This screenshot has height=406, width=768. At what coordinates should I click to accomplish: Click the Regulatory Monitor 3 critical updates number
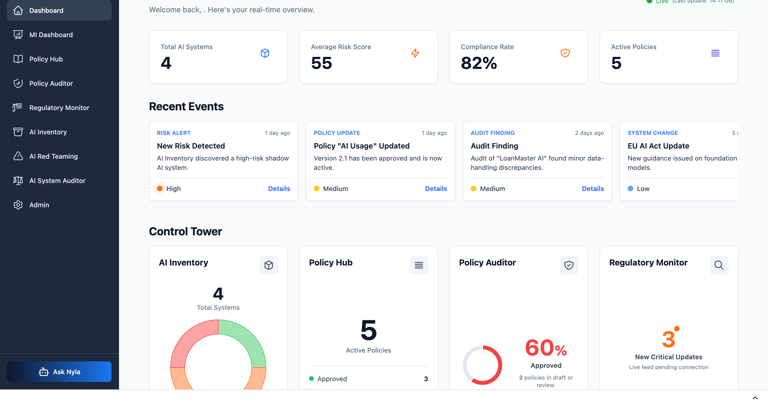point(669,339)
